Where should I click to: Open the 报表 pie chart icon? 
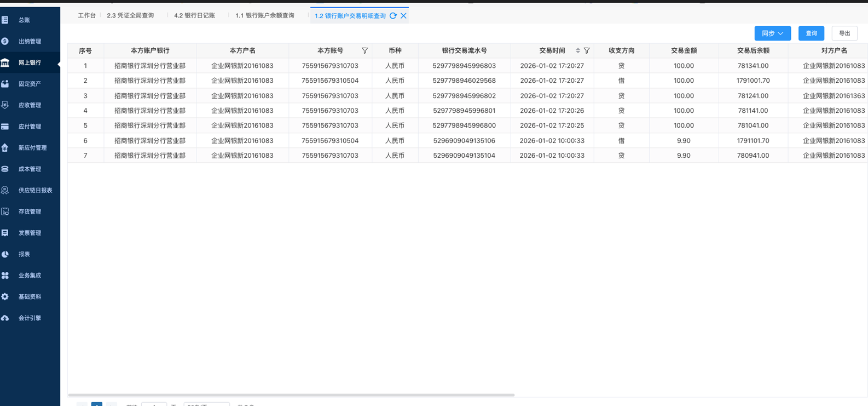point(5,254)
